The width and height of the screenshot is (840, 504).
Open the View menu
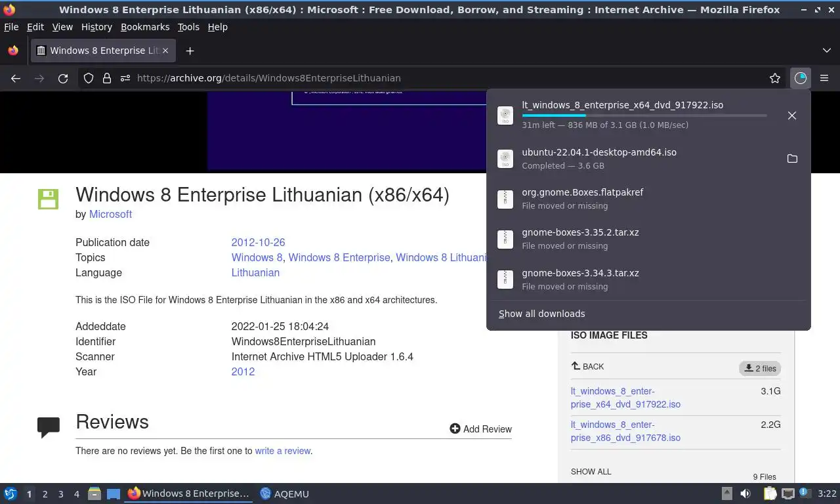click(x=62, y=27)
